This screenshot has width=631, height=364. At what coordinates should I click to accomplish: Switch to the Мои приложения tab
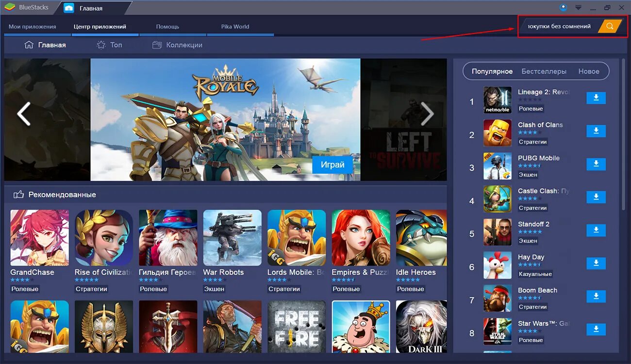click(33, 27)
